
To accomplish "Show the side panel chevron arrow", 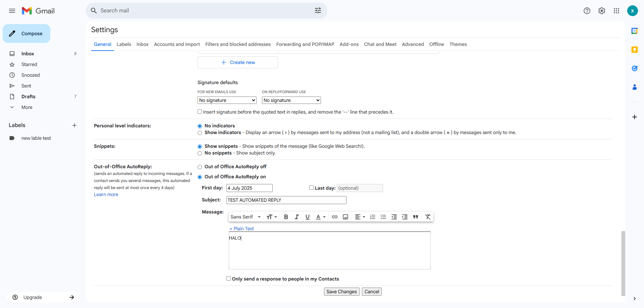I will [x=635, y=299].
